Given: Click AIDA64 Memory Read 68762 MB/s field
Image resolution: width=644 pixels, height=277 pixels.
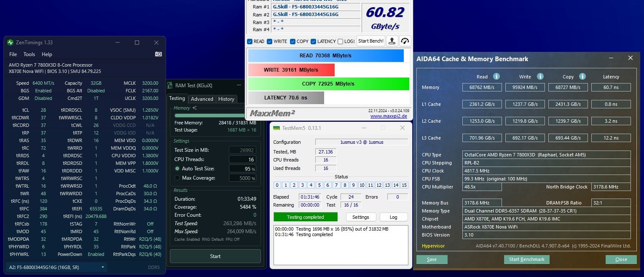Looking at the screenshot, I should click(482, 87).
